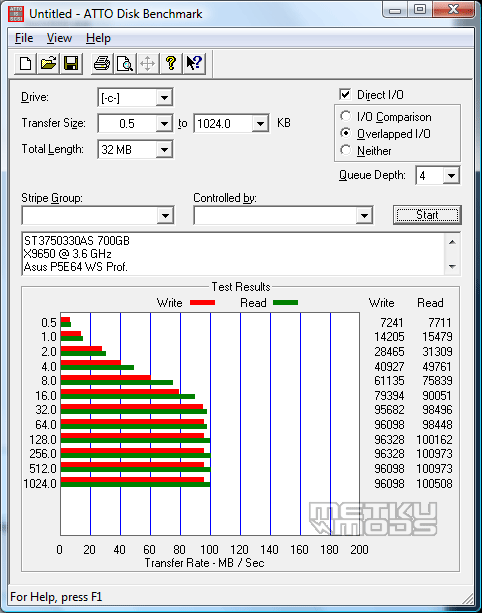Click the text ST3750330AS 700GB
The height and width of the screenshot is (613, 482).
[77, 241]
